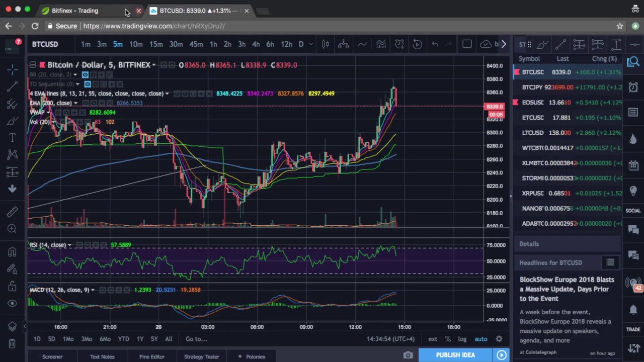Click Go to... date button
Screen dimensions: 644x362
196,339
